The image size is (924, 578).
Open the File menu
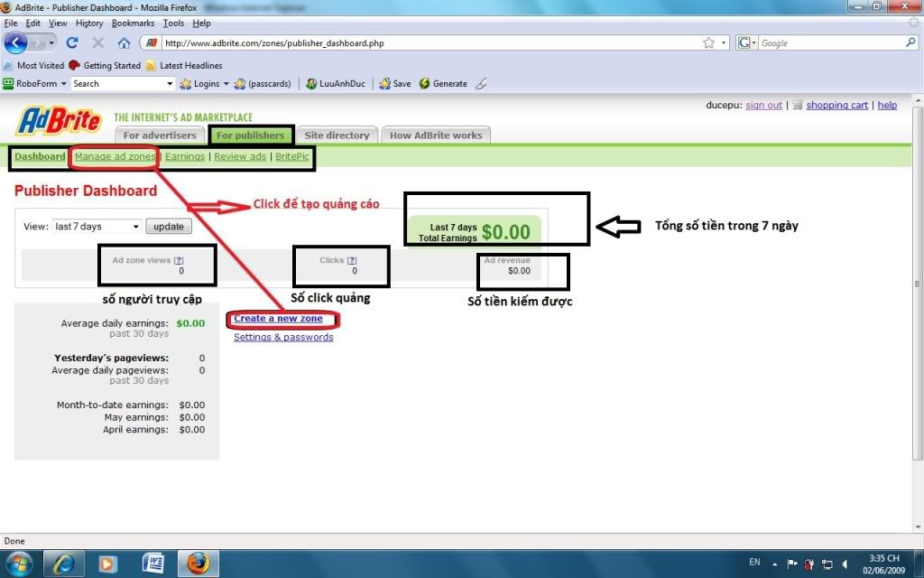tap(11, 23)
